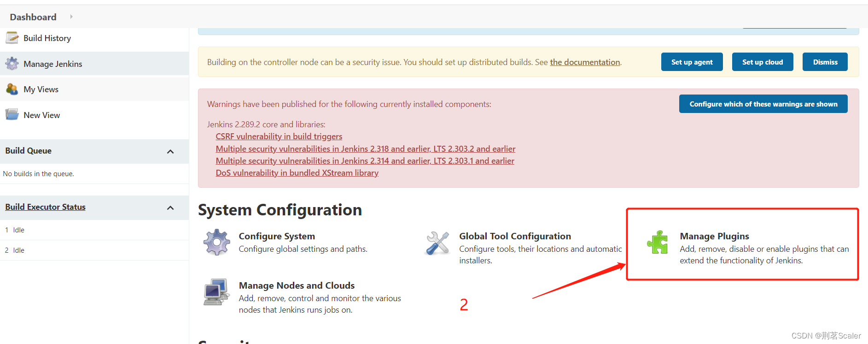Open the Configure System title

pyautogui.click(x=277, y=236)
